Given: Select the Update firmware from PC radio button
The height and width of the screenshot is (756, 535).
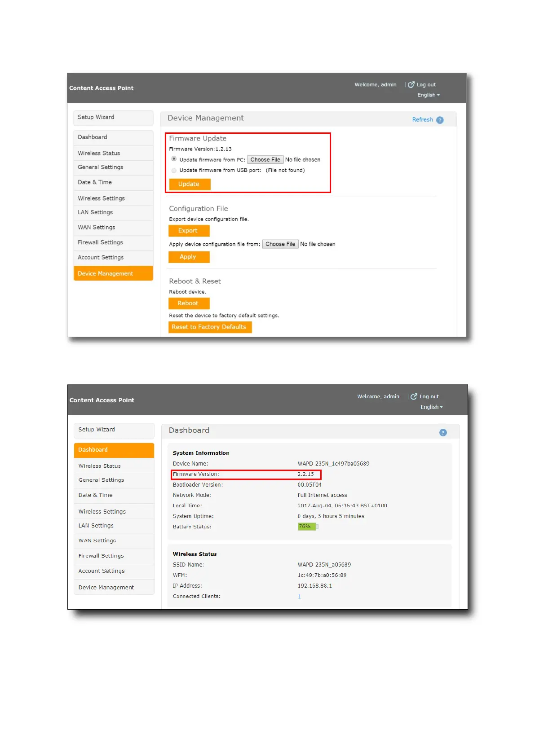Looking at the screenshot, I should 174,159.
